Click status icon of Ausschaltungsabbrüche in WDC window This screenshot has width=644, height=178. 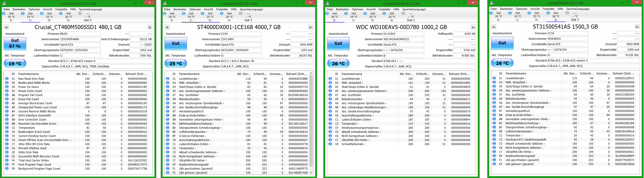tap(330, 115)
